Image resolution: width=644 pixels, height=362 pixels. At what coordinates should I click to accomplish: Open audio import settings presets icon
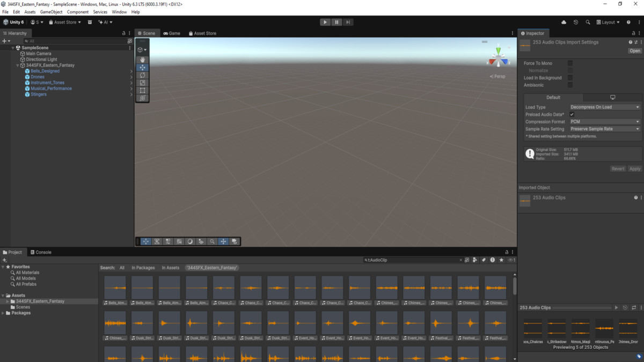pyautogui.click(x=636, y=42)
